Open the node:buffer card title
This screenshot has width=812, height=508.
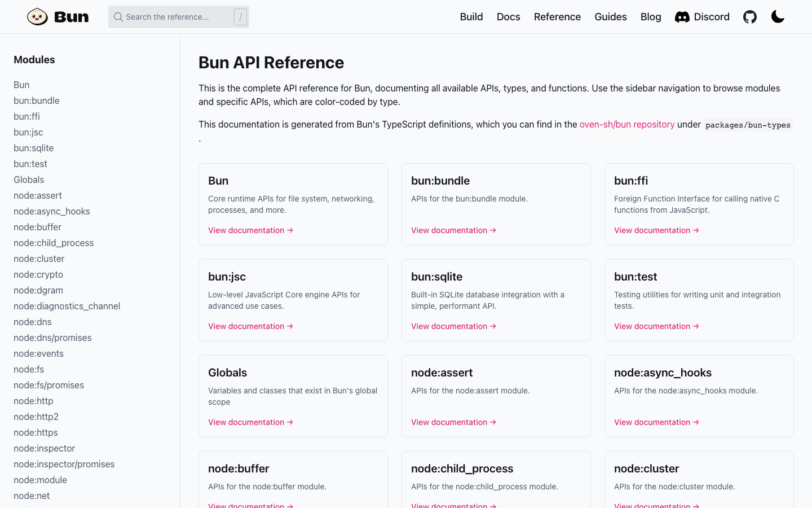click(239, 468)
